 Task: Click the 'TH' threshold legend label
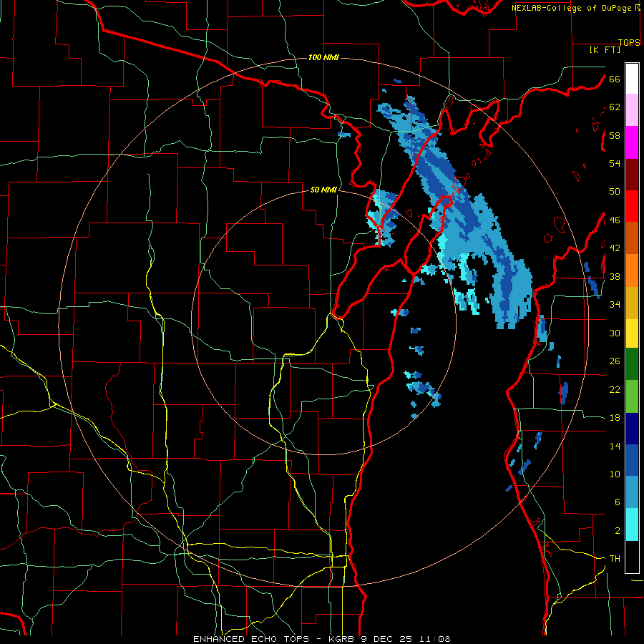pos(615,559)
